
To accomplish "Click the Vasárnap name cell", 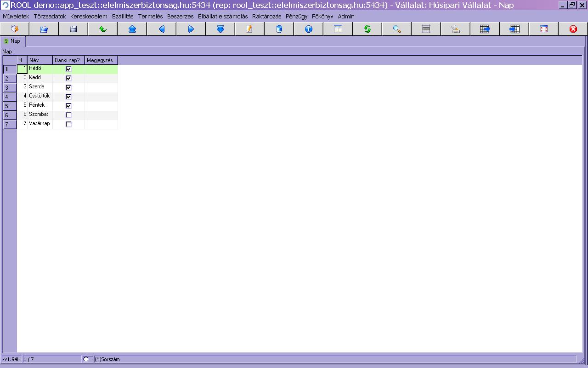I will (x=40, y=124).
